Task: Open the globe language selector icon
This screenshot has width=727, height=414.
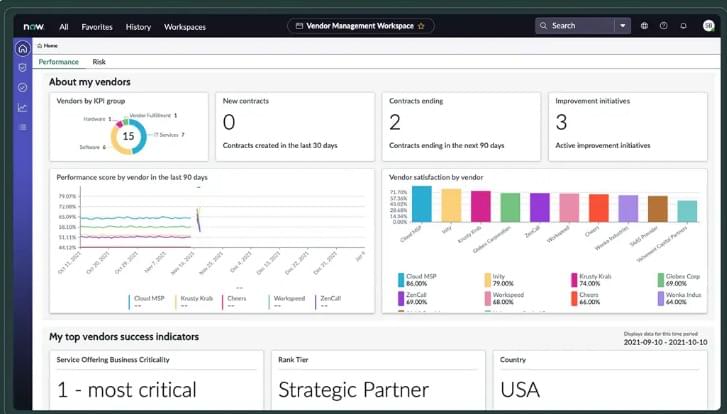Action: pos(644,26)
